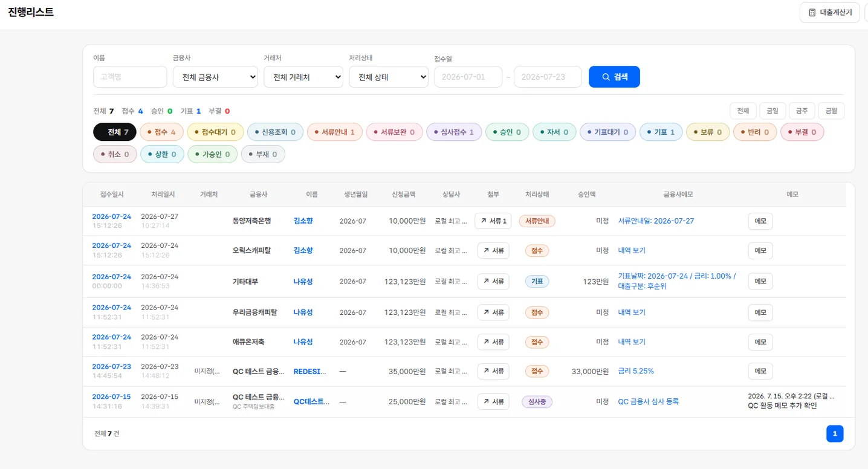
Task: Open 메모 button for 기타대부 row
Action: pyautogui.click(x=760, y=281)
